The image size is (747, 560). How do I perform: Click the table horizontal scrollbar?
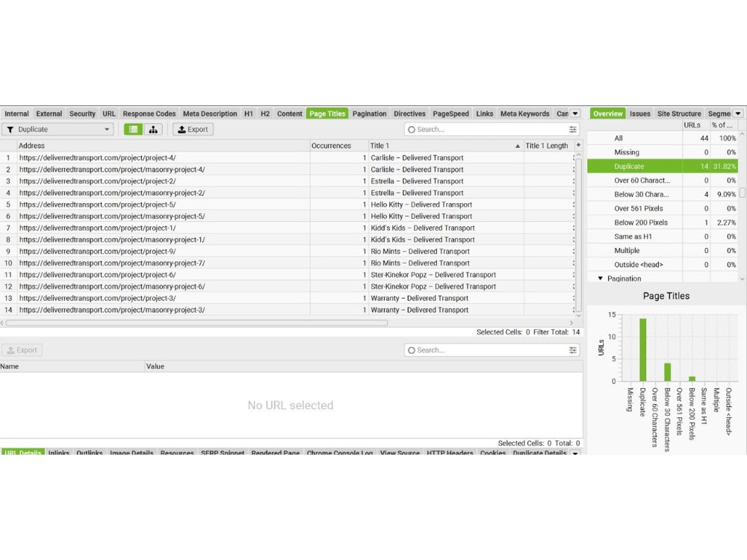(x=196, y=323)
